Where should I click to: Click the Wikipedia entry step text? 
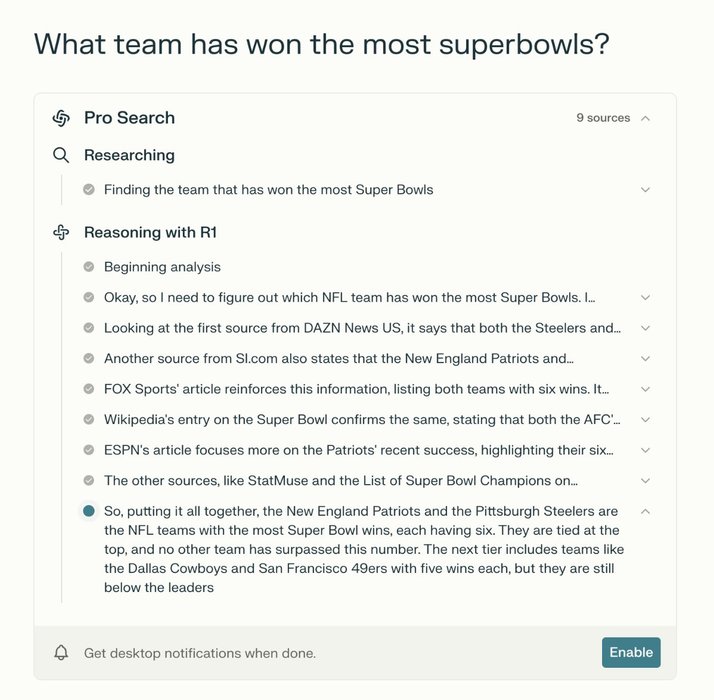coord(362,420)
